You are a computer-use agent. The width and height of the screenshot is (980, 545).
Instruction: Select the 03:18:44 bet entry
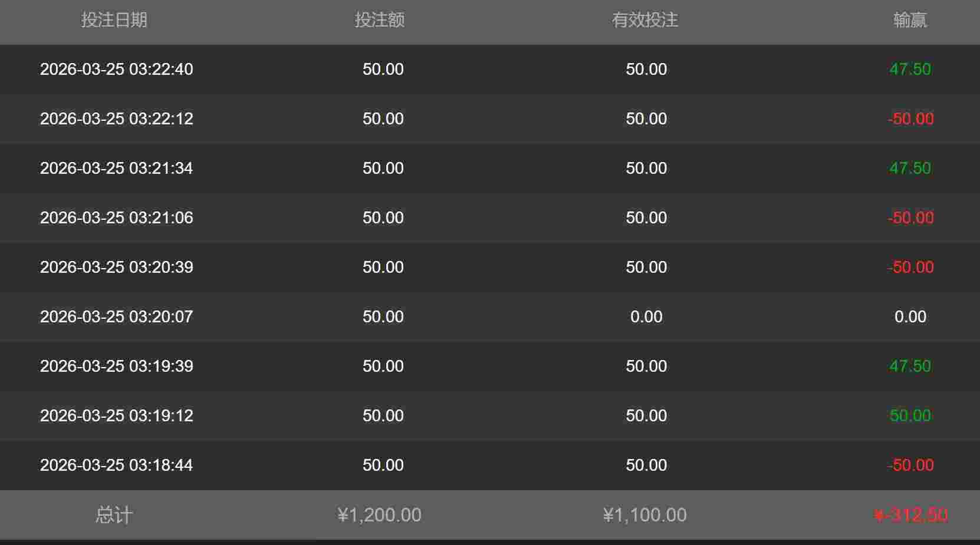pos(116,465)
